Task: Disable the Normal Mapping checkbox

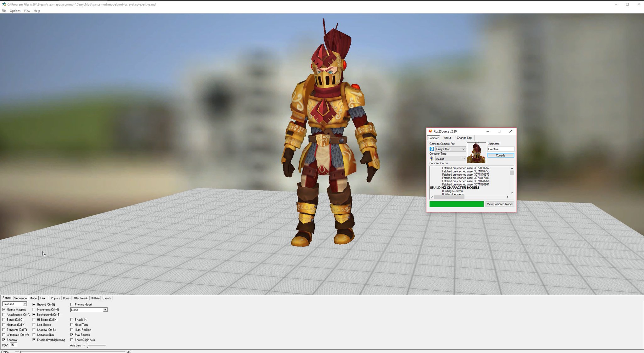Action: point(4,310)
